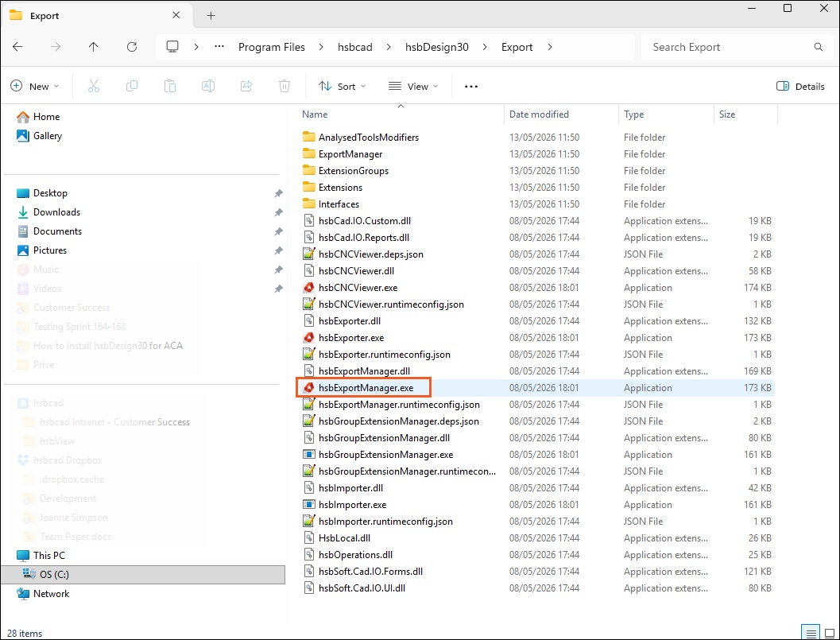840x640 pixels.
Task: Click the Share icon in toolbar
Action: (x=246, y=87)
